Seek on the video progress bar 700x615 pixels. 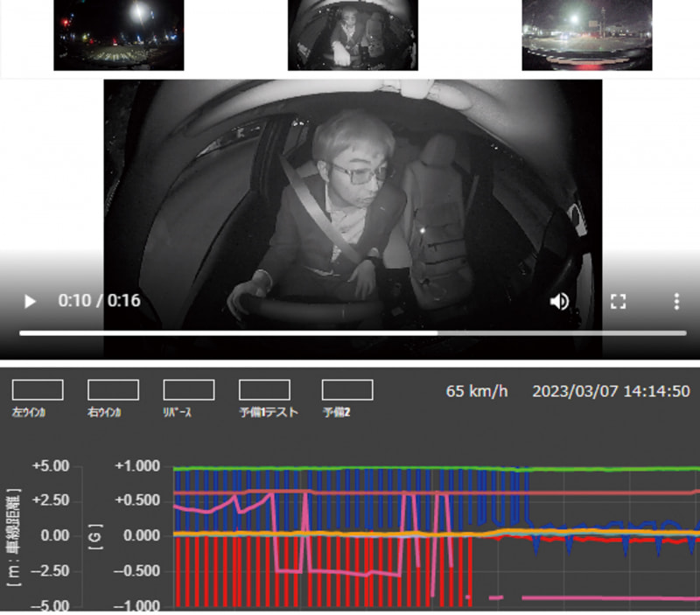tap(353, 333)
